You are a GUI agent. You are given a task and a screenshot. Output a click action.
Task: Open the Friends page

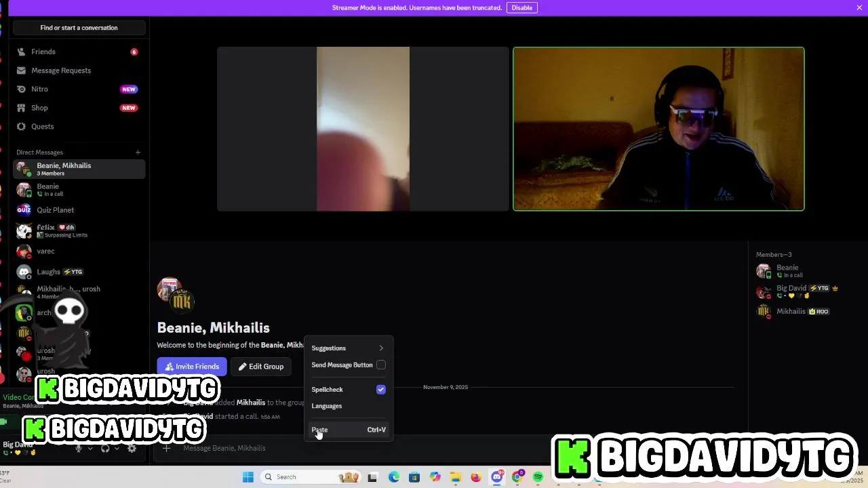coord(79,52)
